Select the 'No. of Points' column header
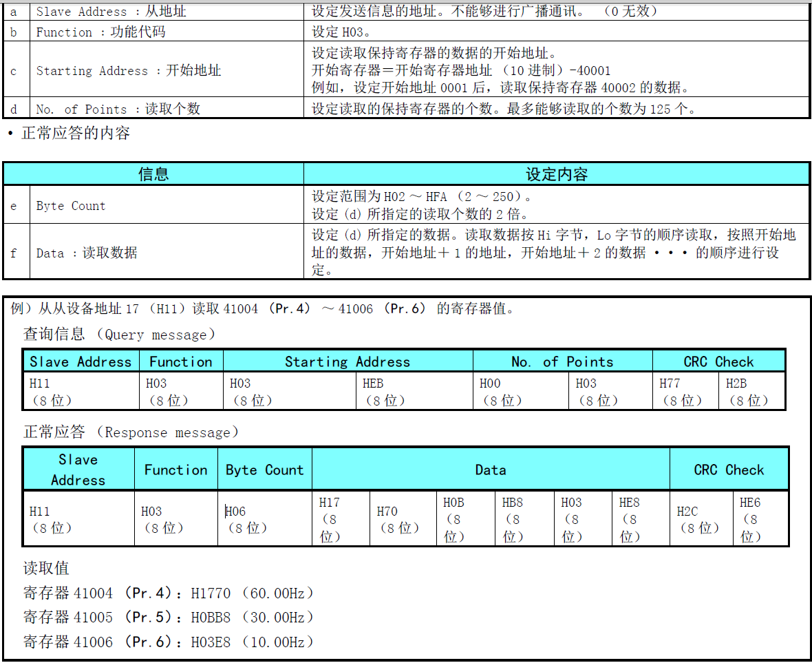The width and height of the screenshot is (812, 663). (x=562, y=361)
